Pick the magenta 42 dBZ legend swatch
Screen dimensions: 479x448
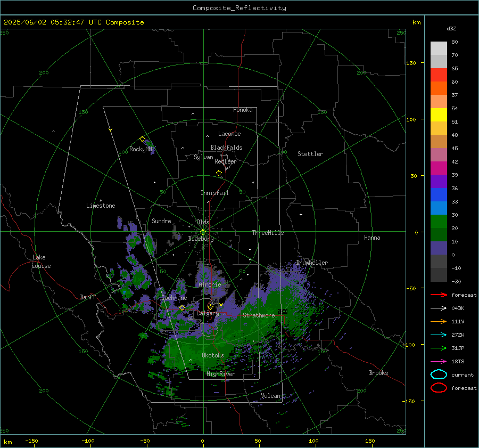[439, 168]
